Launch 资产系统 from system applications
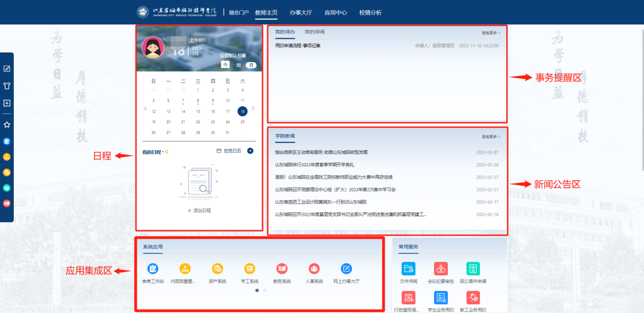Screen dimensions: 644x313 217,269
